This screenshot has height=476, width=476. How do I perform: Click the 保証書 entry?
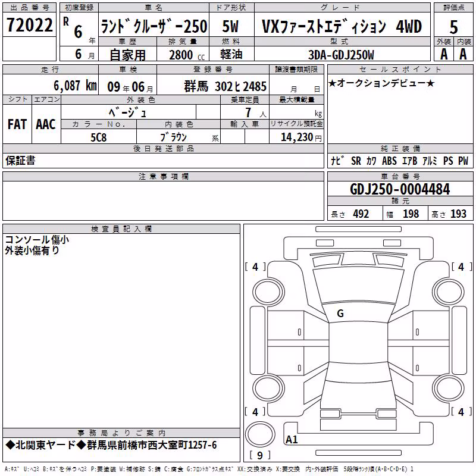pyautogui.click(x=20, y=161)
